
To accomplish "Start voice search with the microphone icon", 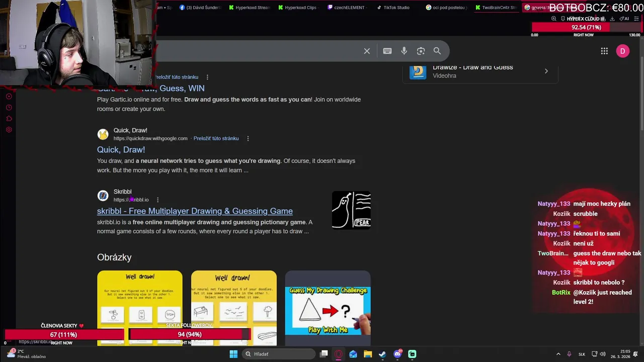I will (x=404, y=51).
